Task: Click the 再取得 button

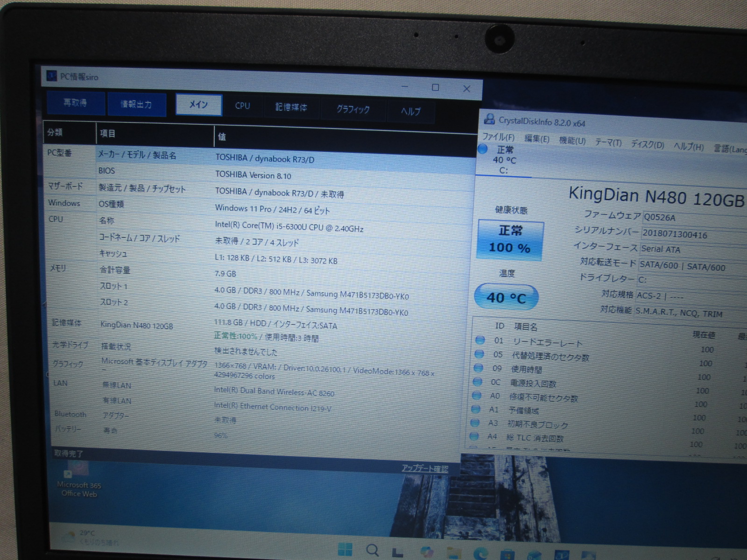Action: pyautogui.click(x=76, y=103)
